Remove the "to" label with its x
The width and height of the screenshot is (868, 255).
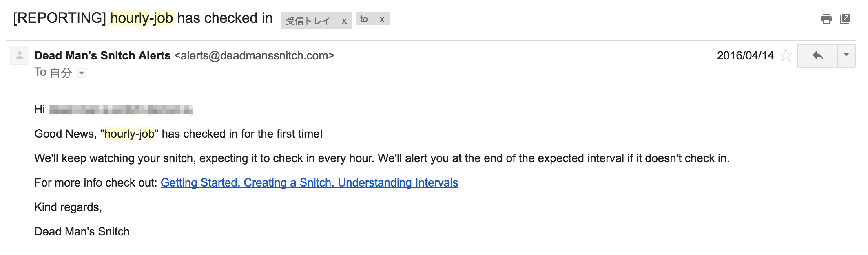coord(382,19)
